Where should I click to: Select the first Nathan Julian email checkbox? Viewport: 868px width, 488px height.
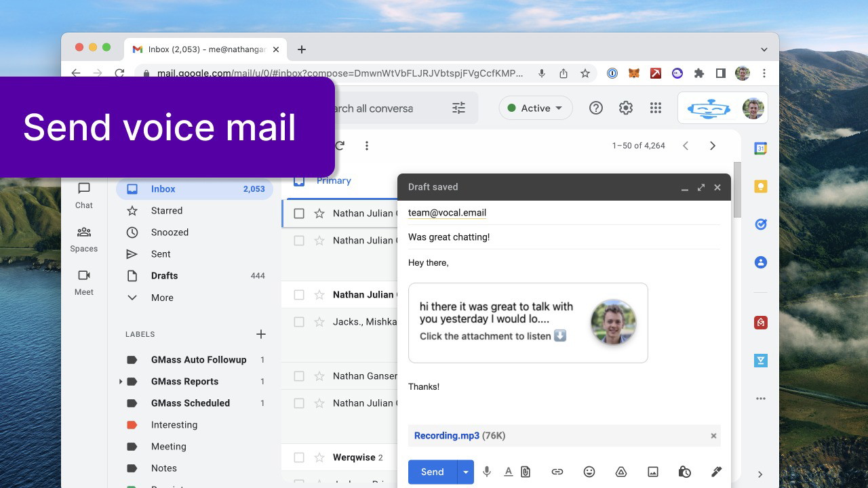point(299,213)
